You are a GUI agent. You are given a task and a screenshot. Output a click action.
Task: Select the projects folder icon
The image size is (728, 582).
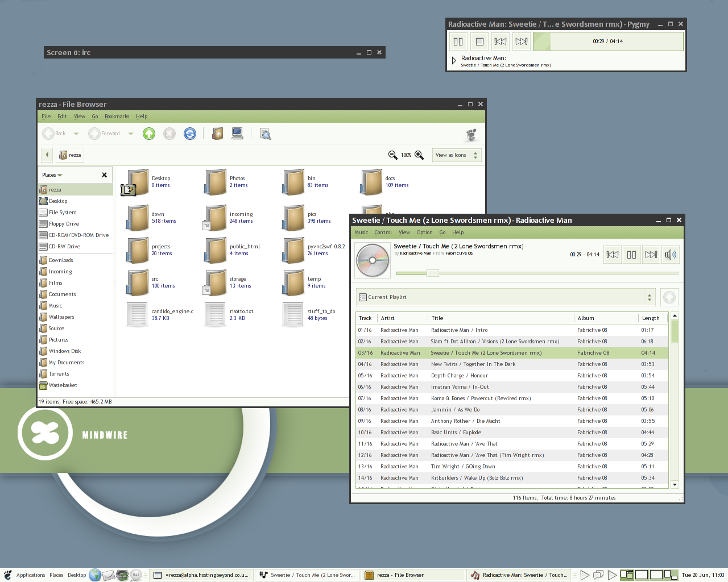(x=138, y=250)
